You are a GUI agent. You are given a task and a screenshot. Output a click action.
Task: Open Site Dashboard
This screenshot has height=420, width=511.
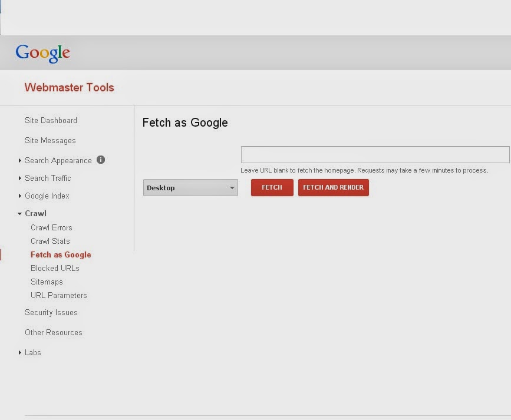(x=51, y=120)
